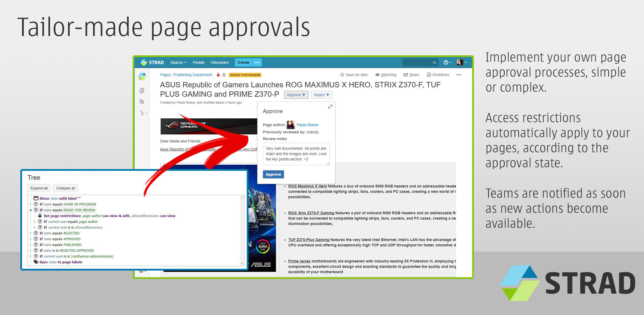The width and height of the screenshot is (644, 315).
Task: Click the search magnifier icon
Action: 434,63
